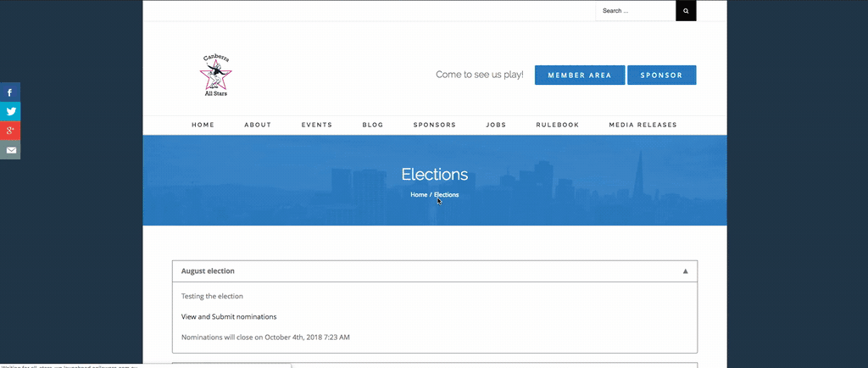Screen dimensions: 868x368
Task: Collapse the August election accordion arrow
Action: click(685, 271)
